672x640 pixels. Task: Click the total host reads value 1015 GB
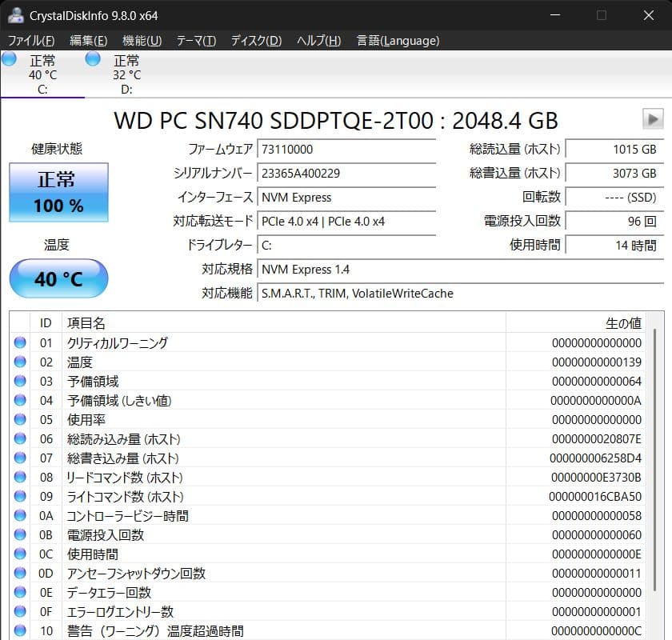click(x=614, y=149)
